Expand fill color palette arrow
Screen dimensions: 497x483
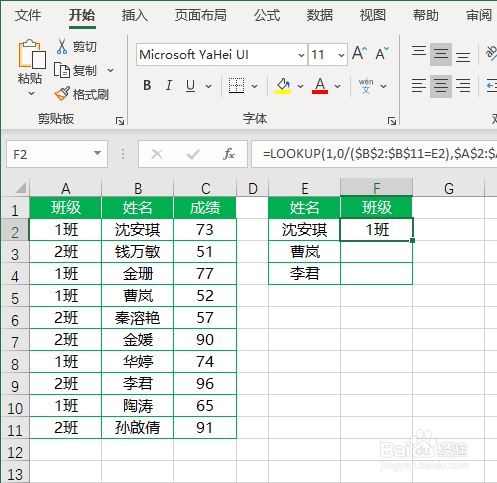300,86
